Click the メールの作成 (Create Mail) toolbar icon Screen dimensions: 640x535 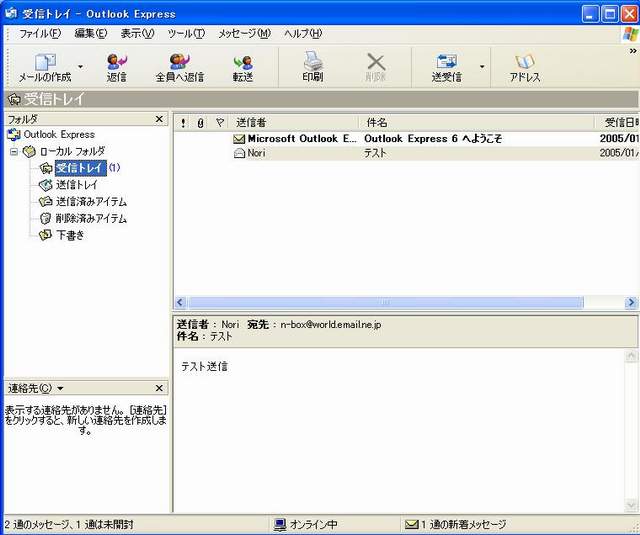(x=45, y=63)
